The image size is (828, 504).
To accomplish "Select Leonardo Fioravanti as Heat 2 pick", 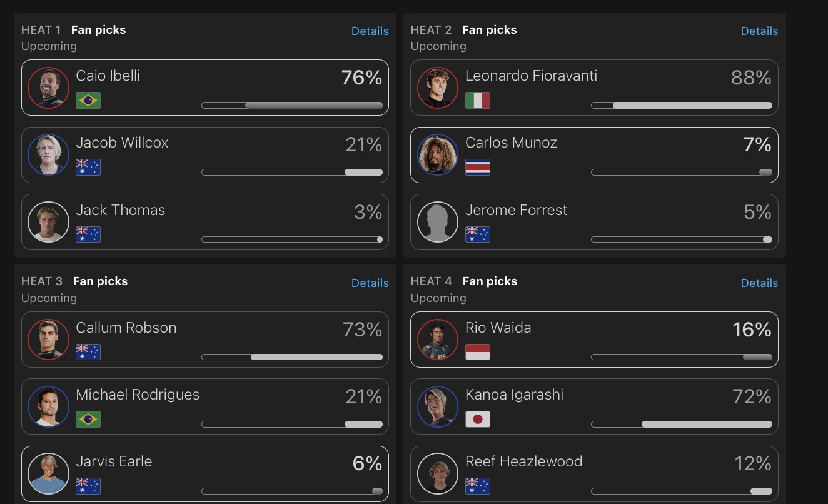I will point(594,88).
